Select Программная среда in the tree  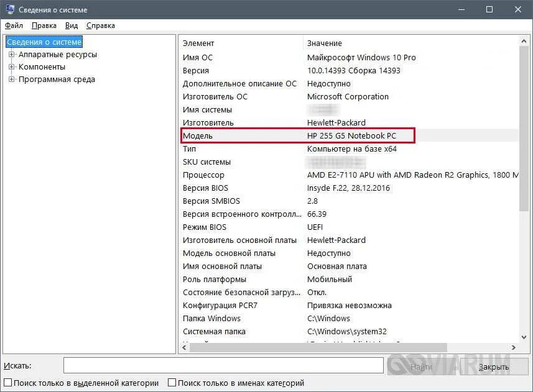click(57, 80)
